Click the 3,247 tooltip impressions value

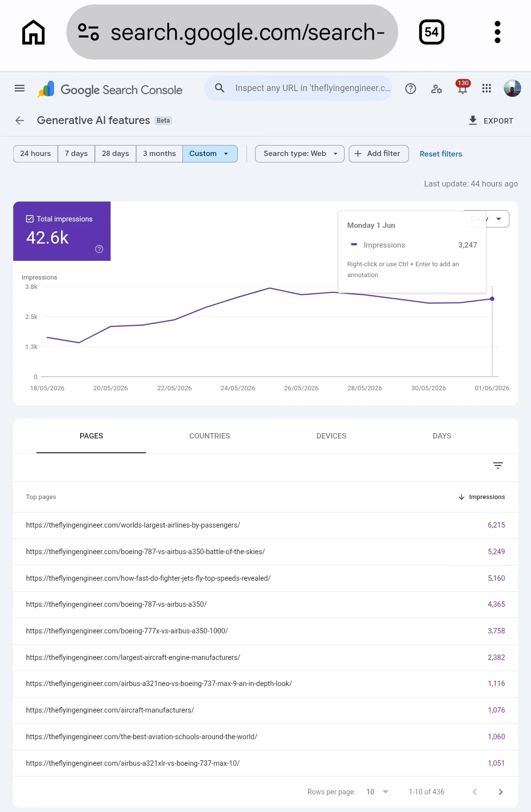coord(468,245)
